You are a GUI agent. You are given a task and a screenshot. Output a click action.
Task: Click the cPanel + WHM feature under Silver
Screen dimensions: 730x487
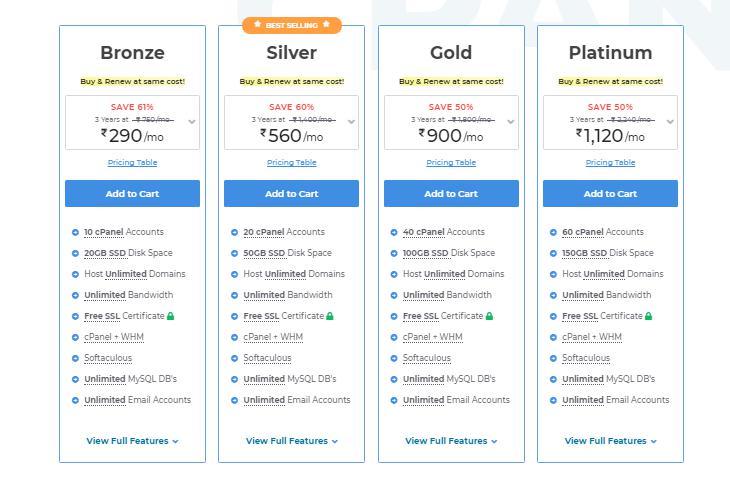273,337
